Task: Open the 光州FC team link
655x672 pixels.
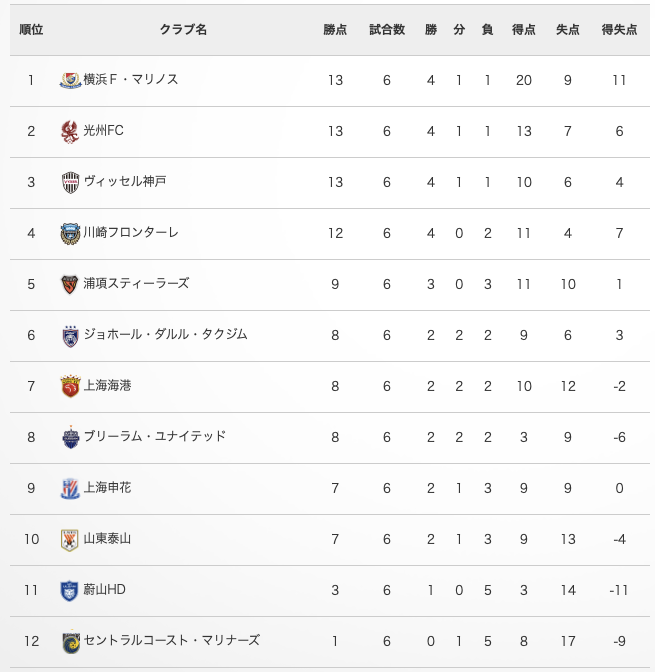Action: point(104,131)
